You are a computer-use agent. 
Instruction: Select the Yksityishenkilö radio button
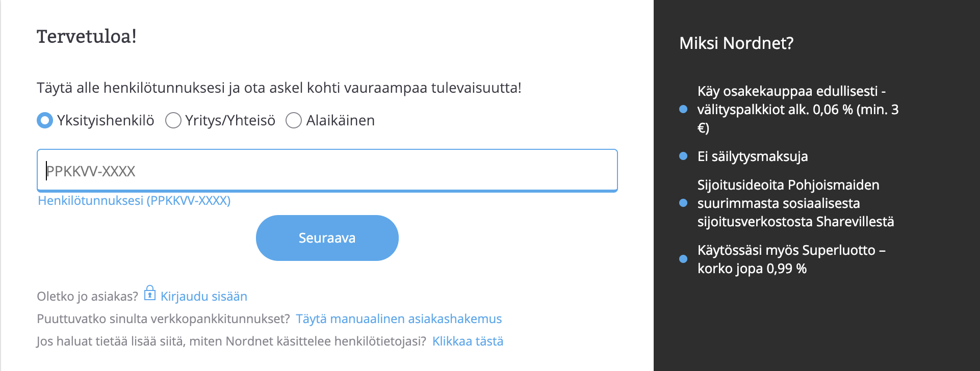click(45, 120)
